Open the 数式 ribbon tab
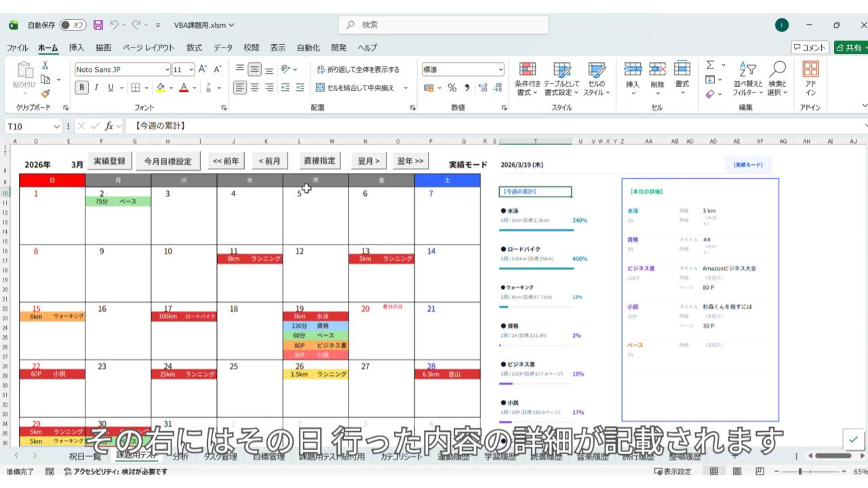Image resolution: width=868 pixels, height=488 pixels. (194, 47)
